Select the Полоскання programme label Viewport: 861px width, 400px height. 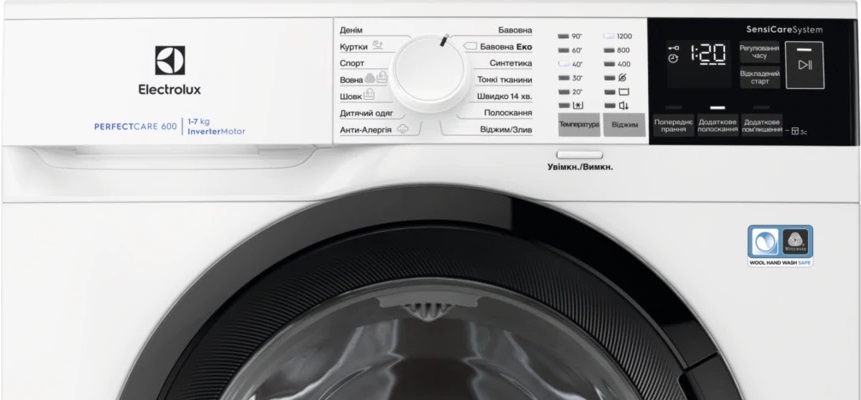tap(508, 113)
